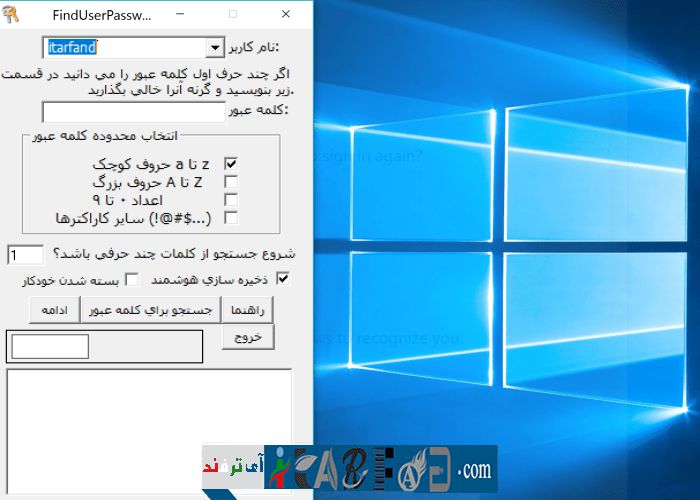This screenshot has height=500, width=700.
Task: Enable the digits 0 to 9 checkbox
Action: pyautogui.click(x=231, y=200)
